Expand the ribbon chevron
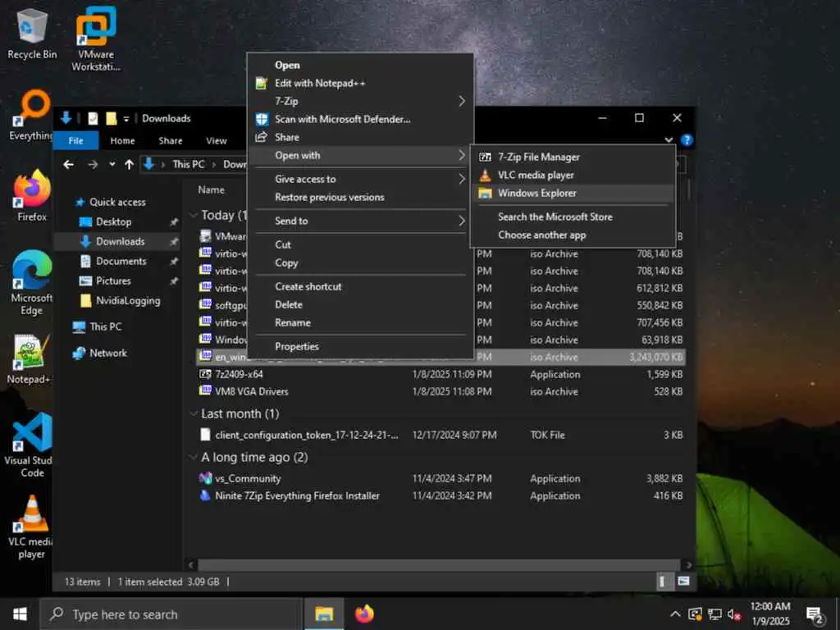 coord(669,140)
